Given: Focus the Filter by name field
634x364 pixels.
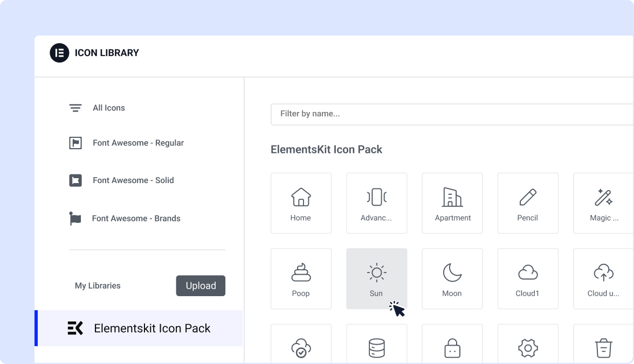Looking at the screenshot, I should tap(452, 114).
